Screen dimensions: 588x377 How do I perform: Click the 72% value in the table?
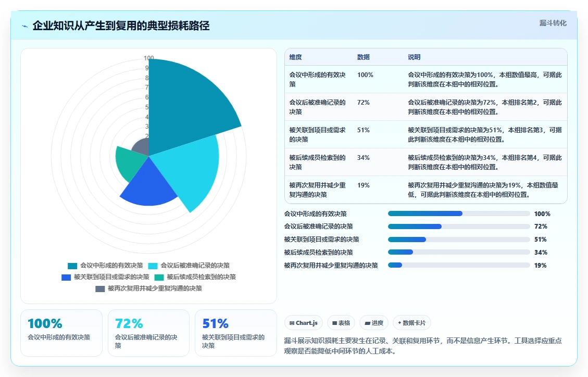pos(364,102)
